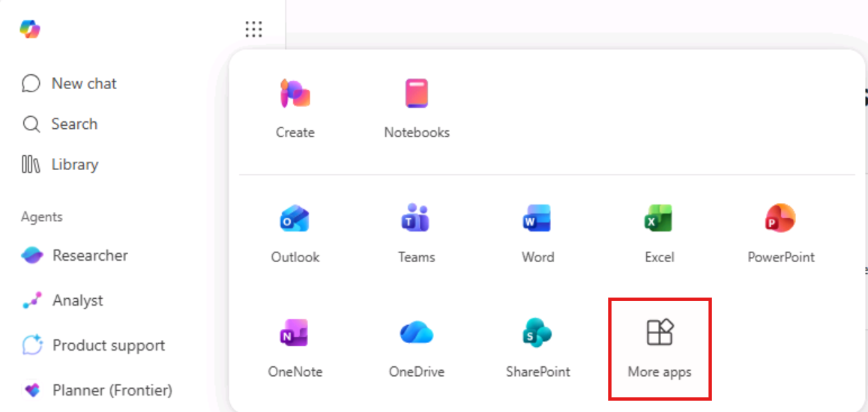Open the Create app
Viewport: 868px width, 412px height.
tap(295, 109)
